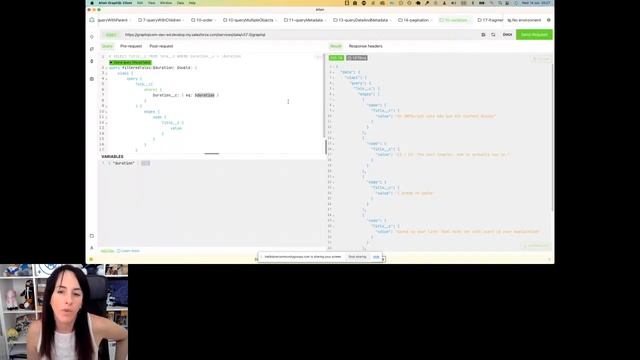This screenshot has height=360, width=640.
Task: Click the first left sidebar icon
Action: [92, 37]
